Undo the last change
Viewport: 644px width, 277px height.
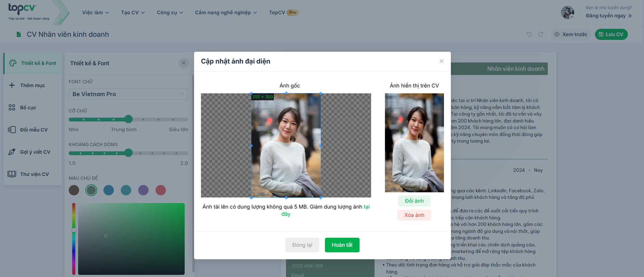point(529,34)
